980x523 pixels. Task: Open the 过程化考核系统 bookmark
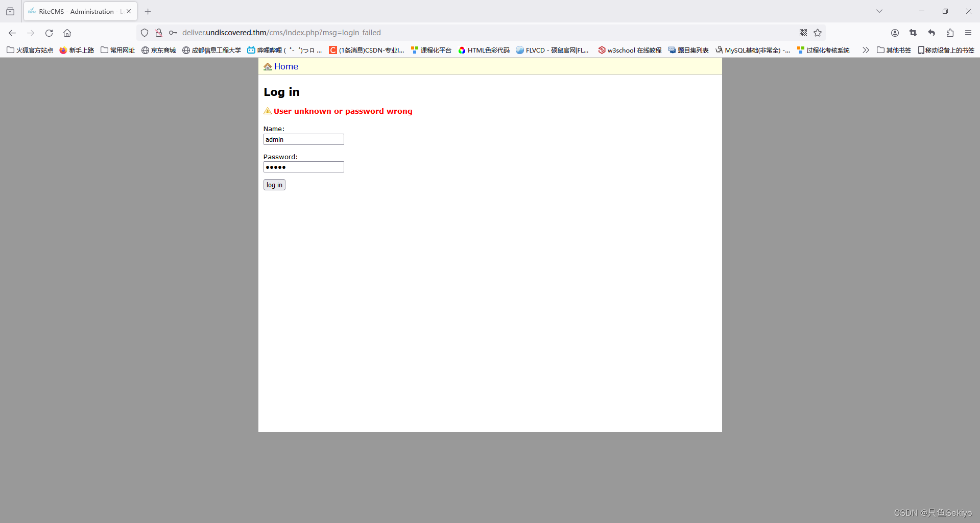[824, 50]
